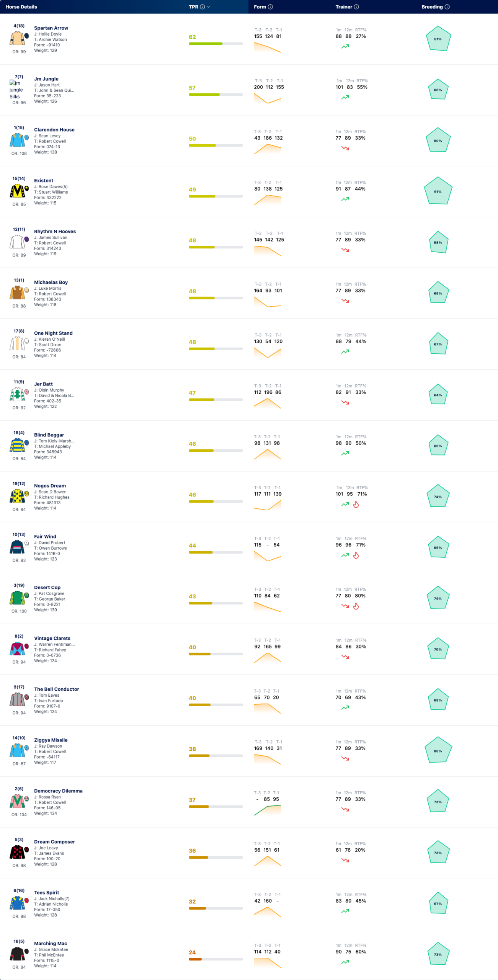
Task: Click Jm Jungle's TPR 57 progress bar
Action: pos(216,95)
